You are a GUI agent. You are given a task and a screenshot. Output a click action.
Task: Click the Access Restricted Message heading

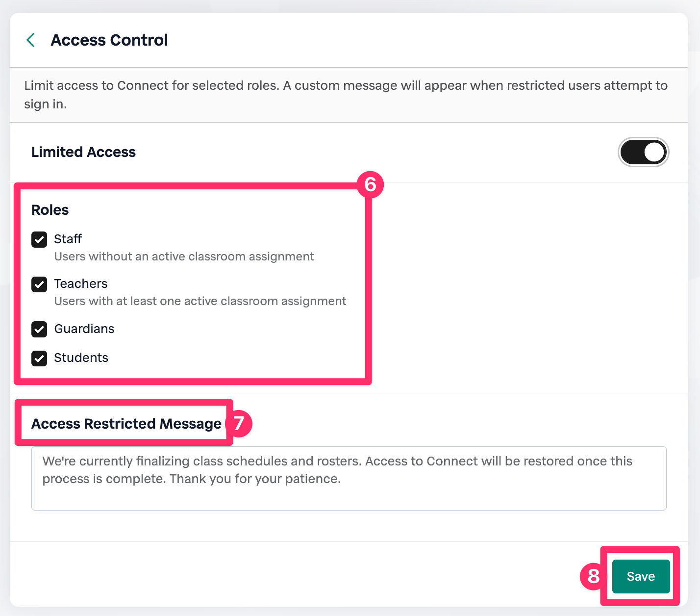point(126,424)
